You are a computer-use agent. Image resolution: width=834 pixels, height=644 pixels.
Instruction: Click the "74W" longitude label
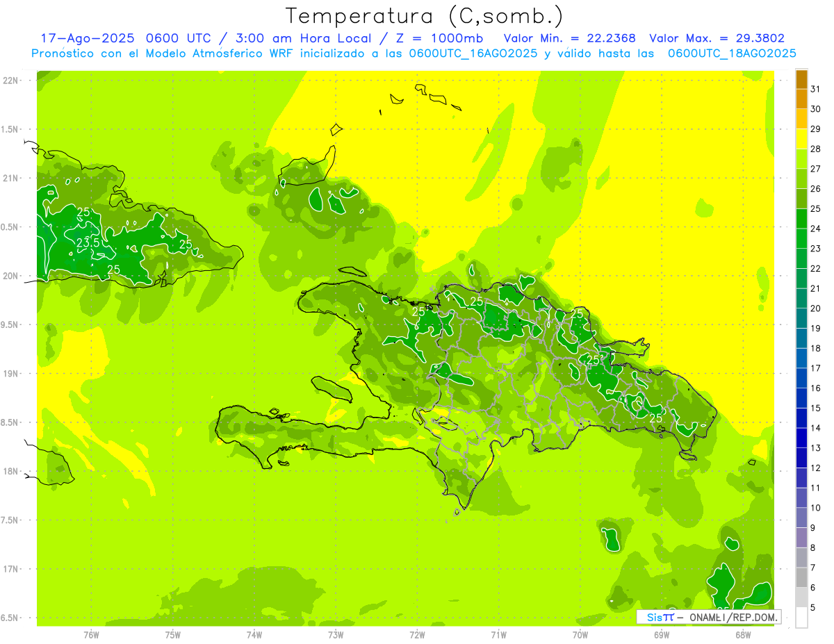pos(254,634)
